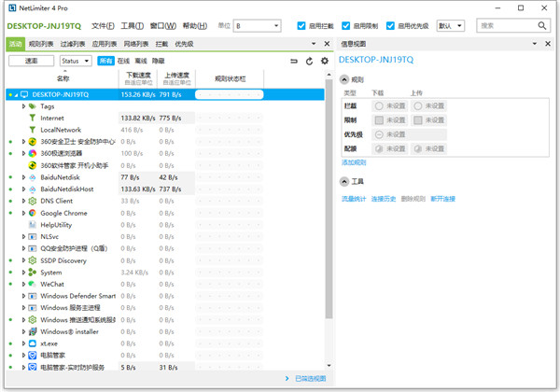The image size is (560, 392).
Task: Click the BaiduNetdisk app icon
Action: pos(33,177)
